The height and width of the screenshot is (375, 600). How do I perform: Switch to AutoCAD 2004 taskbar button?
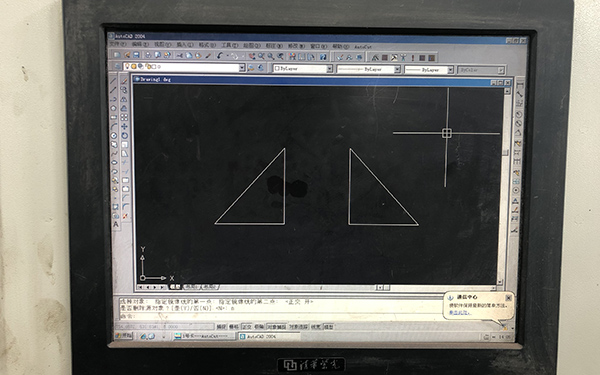click(269, 337)
